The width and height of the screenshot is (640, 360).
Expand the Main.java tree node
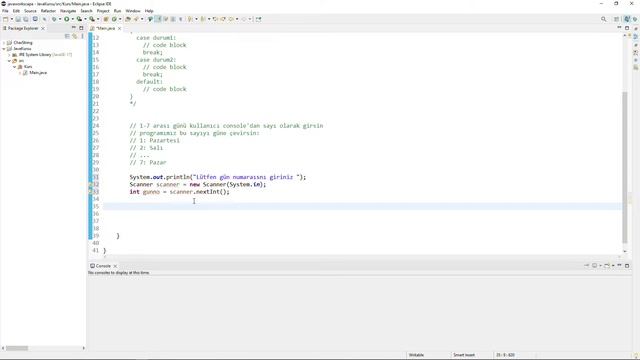coord(20,73)
